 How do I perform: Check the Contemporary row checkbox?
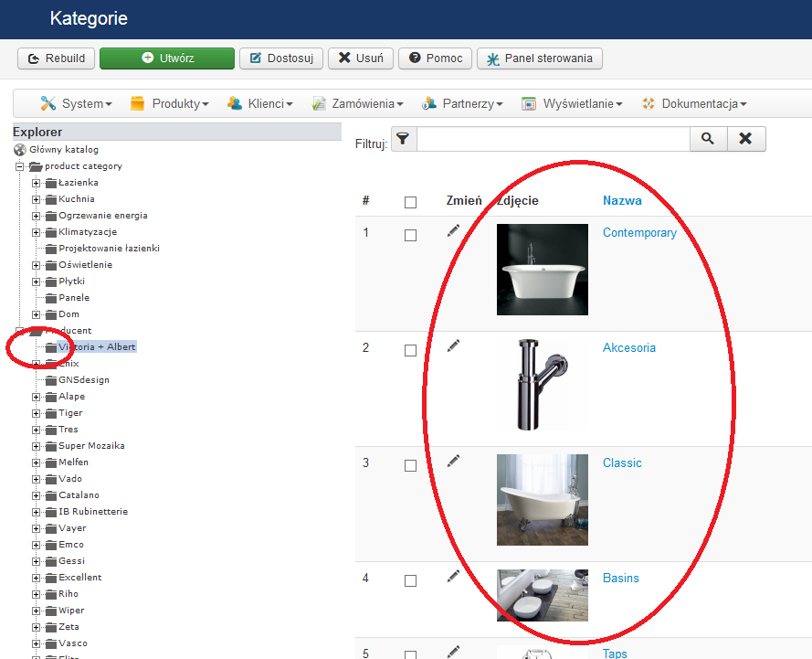pos(410,235)
